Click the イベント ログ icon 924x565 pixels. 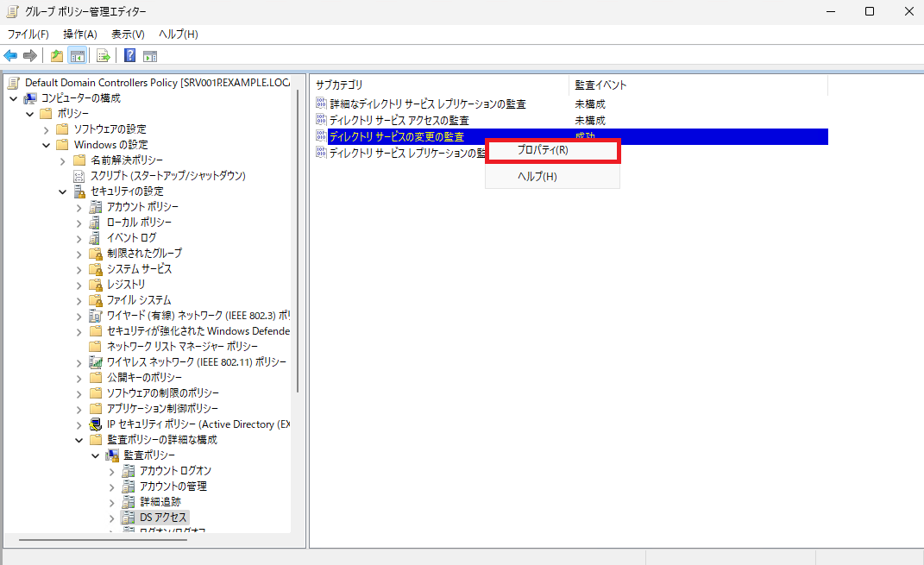95,238
